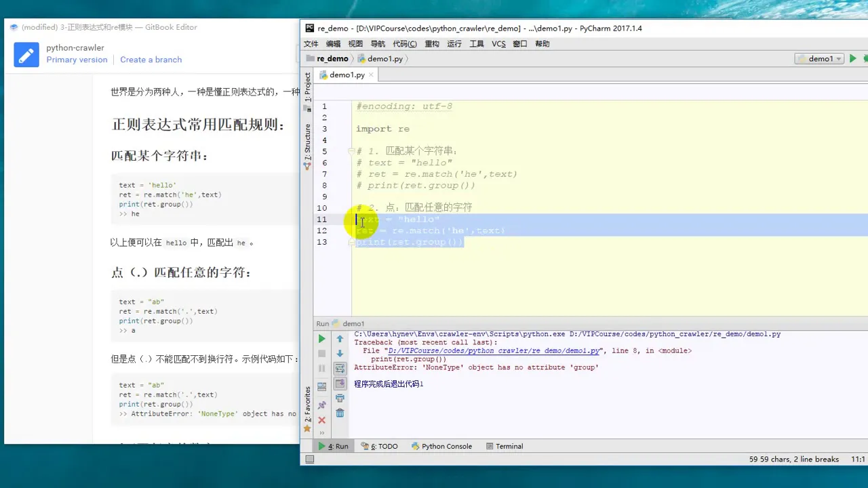The width and height of the screenshot is (868, 488).
Task: Click line number 3 in the gutter
Action: click(324, 129)
